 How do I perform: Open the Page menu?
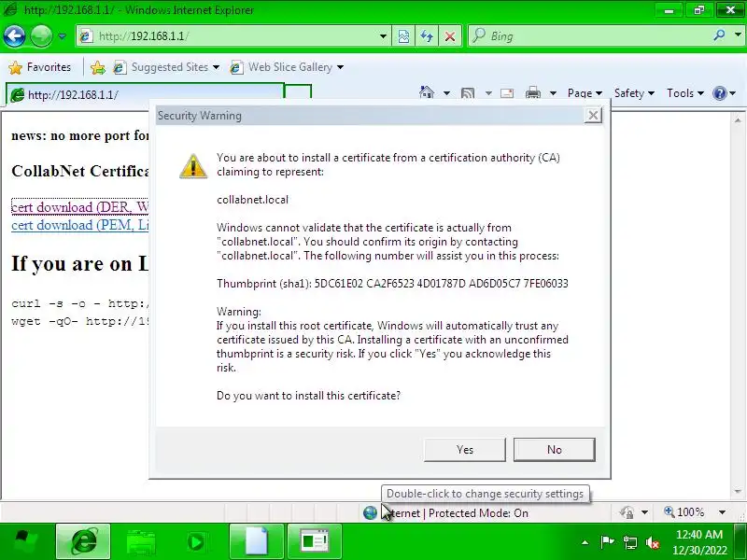[x=585, y=93]
